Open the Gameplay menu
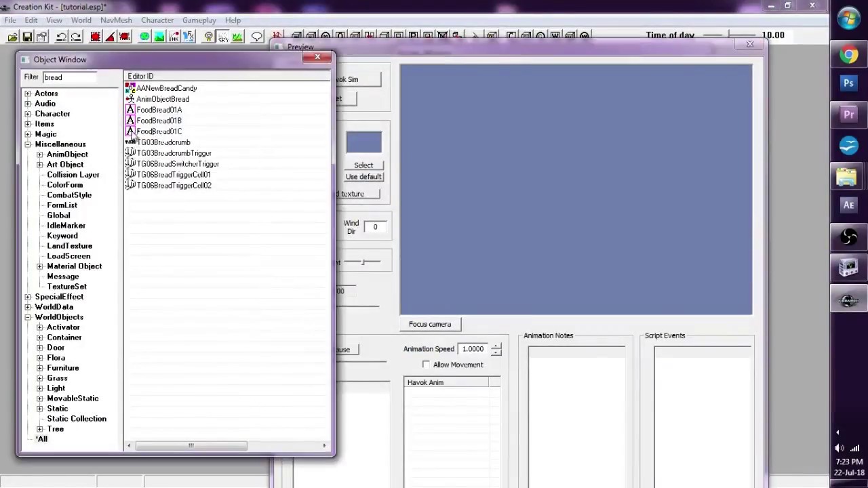The image size is (868, 488). 199,20
